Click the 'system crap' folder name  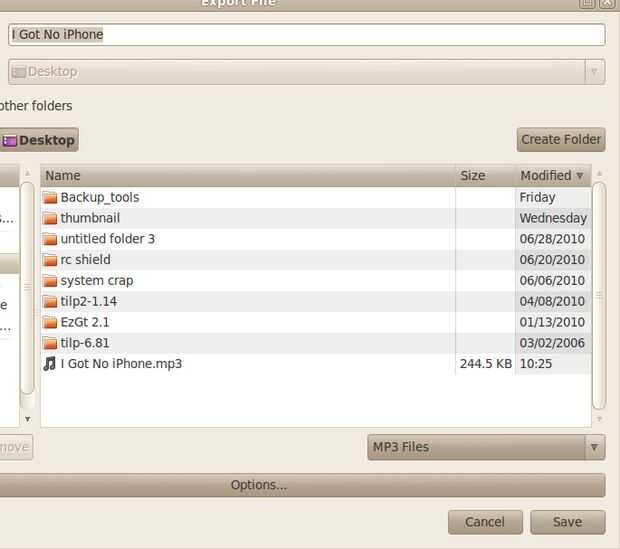[97, 281]
